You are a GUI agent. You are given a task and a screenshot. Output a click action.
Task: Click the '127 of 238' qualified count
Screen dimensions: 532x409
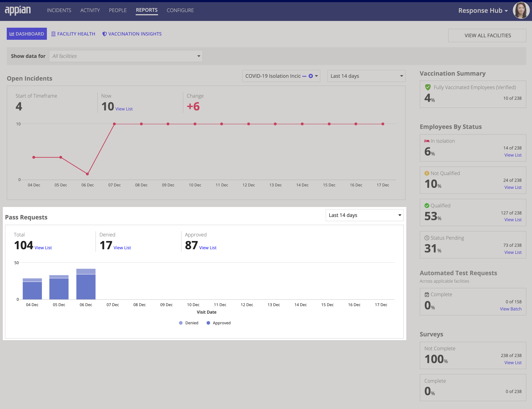click(x=511, y=213)
